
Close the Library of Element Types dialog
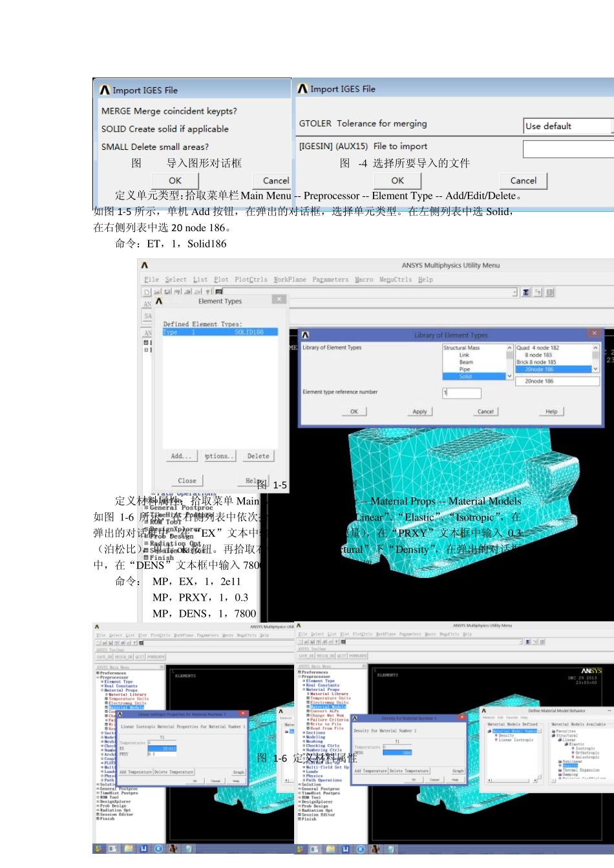[x=594, y=333]
